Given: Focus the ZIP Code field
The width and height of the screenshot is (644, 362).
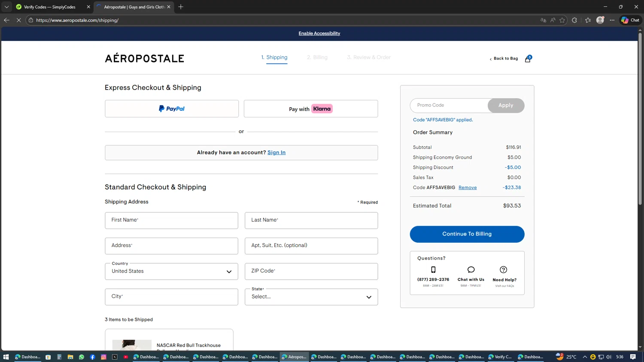Looking at the screenshot, I should click(311, 271).
